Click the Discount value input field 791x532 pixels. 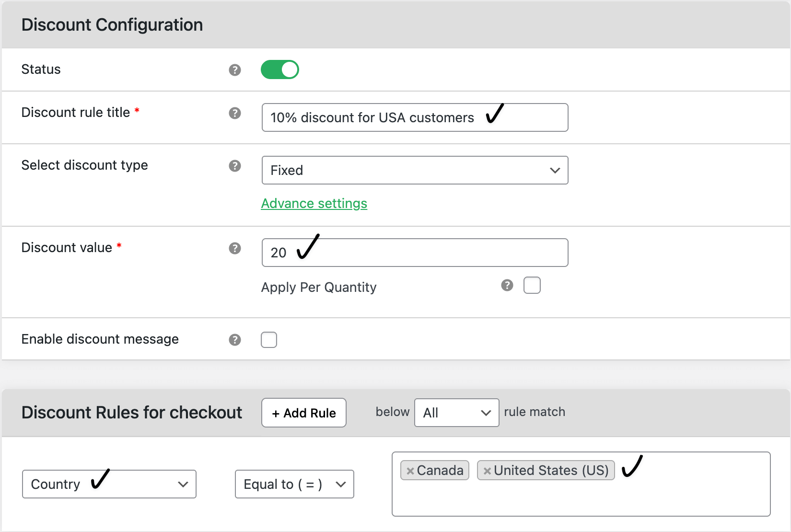click(x=431, y=253)
